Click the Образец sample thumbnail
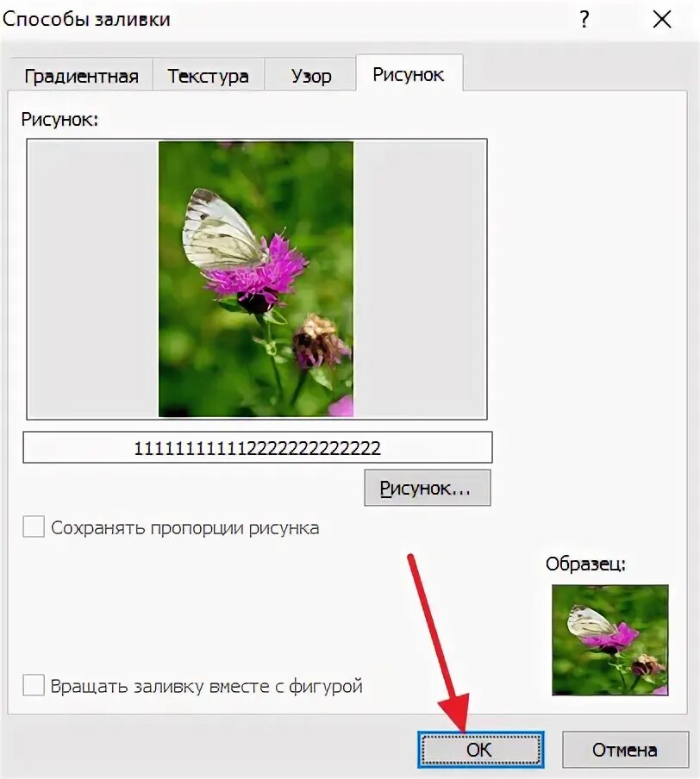Image resolution: width=700 pixels, height=779 pixels. coord(610,640)
